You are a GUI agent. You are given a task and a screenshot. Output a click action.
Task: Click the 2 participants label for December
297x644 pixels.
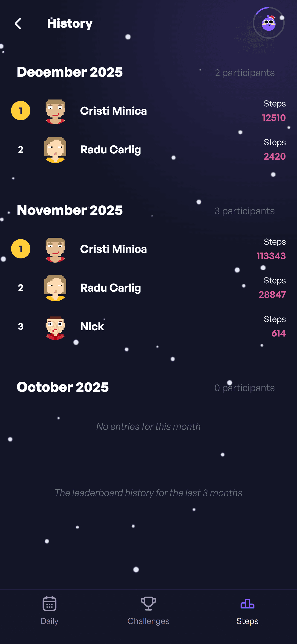(245, 73)
